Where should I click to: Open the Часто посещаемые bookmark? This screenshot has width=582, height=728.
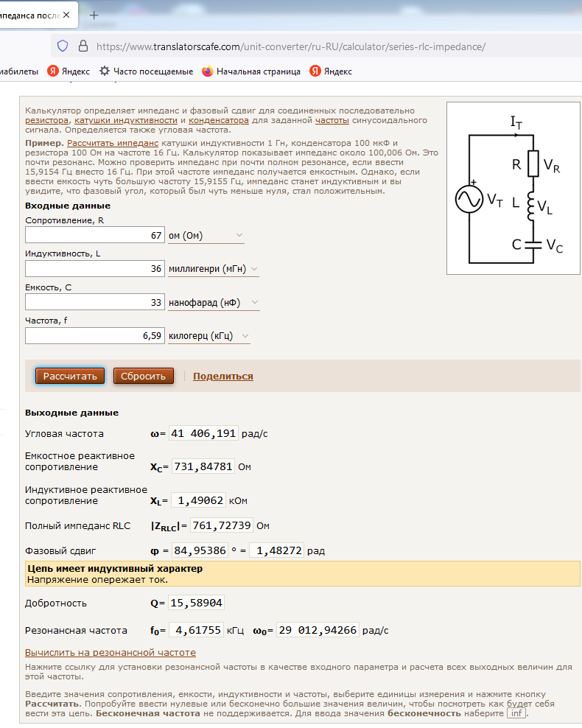pyautogui.click(x=147, y=71)
